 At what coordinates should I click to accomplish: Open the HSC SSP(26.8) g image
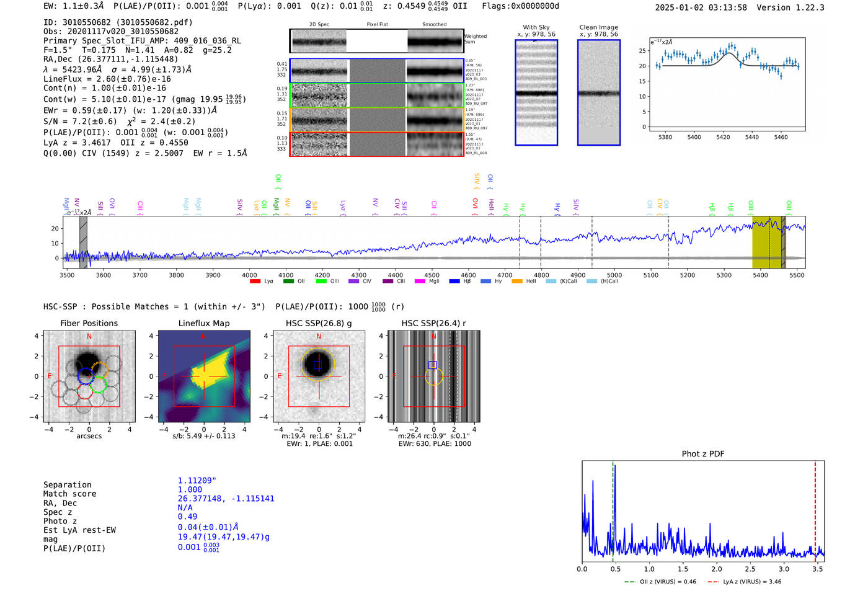tap(319, 376)
